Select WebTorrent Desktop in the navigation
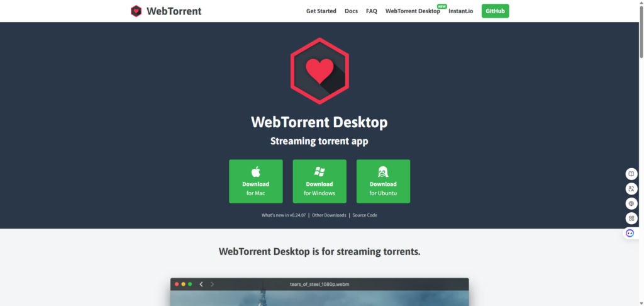Viewport: 644px width, 306px height. click(413, 11)
